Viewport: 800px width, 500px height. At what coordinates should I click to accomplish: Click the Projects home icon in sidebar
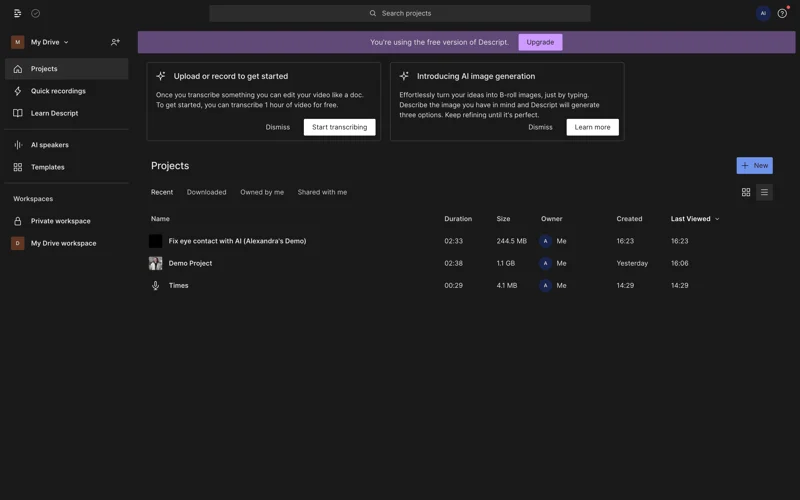coord(18,69)
